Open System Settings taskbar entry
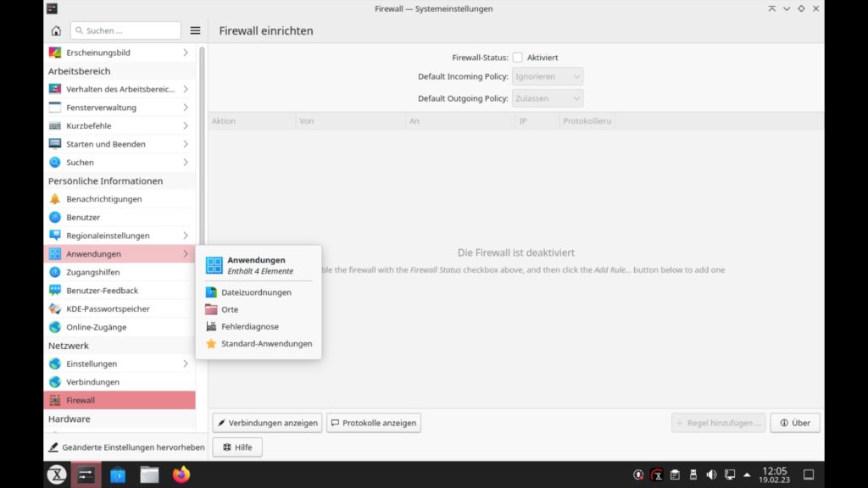This screenshot has height=488, width=868. 86,474
